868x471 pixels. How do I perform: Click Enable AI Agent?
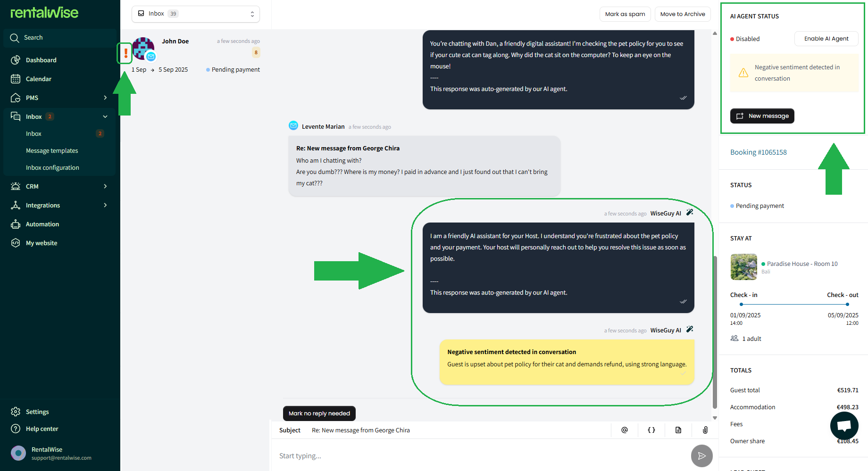(x=826, y=39)
